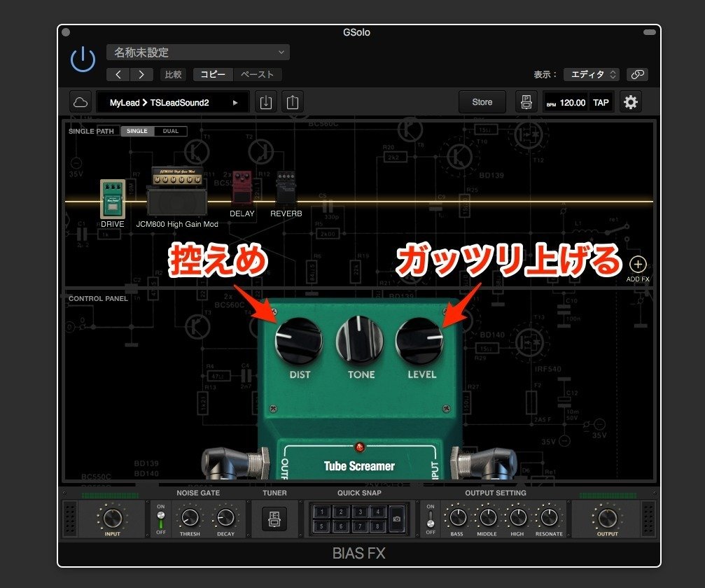Click the OUTPUT knob
Image resolution: width=705 pixels, height=588 pixels.
tap(608, 518)
